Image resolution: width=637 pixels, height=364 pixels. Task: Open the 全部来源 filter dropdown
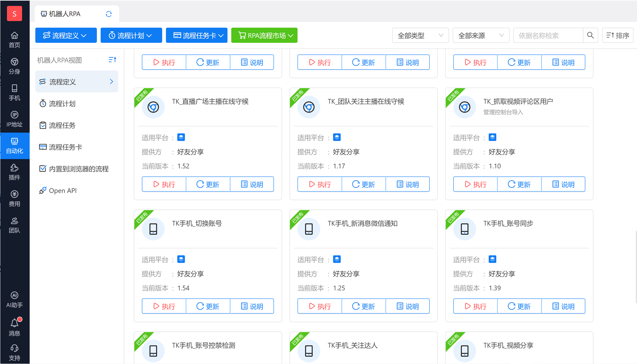(481, 35)
